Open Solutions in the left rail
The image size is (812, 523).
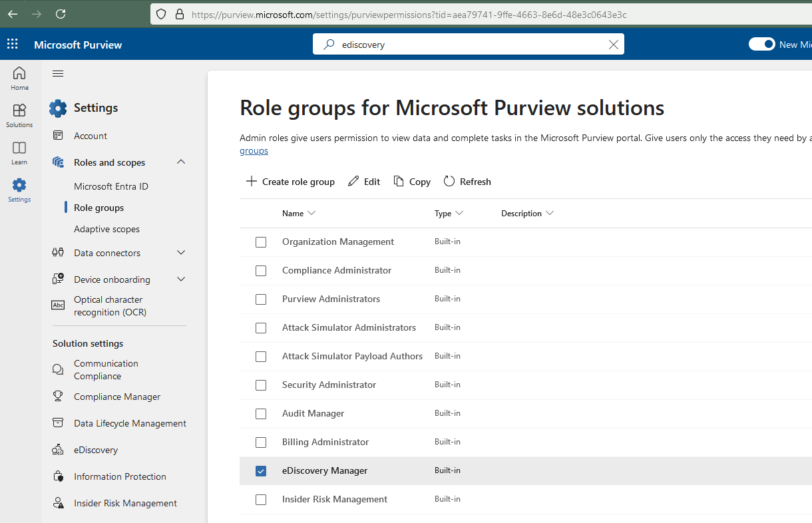point(19,115)
